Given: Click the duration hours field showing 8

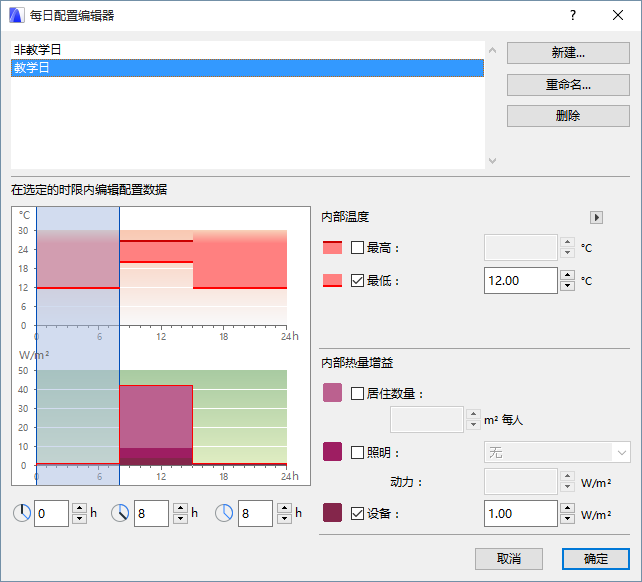Looking at the screenshot, I should [255, 513].
